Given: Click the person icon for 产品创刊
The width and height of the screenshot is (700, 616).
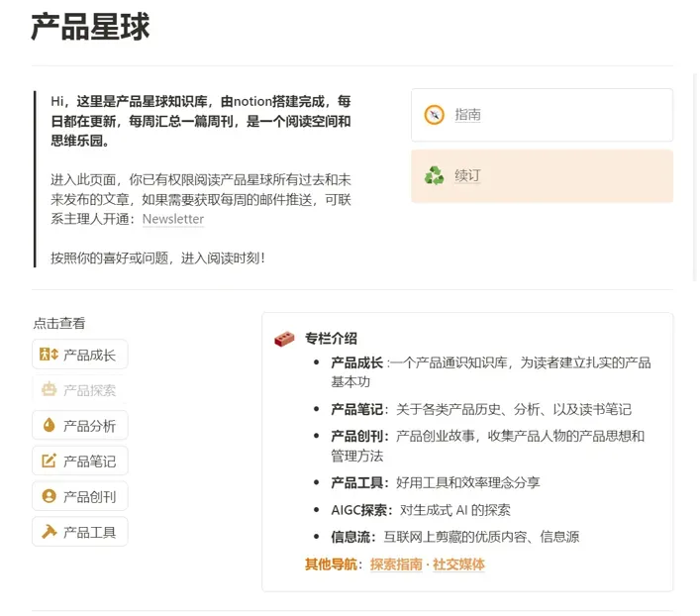Looking at the screenshot, I should (50, 496).
